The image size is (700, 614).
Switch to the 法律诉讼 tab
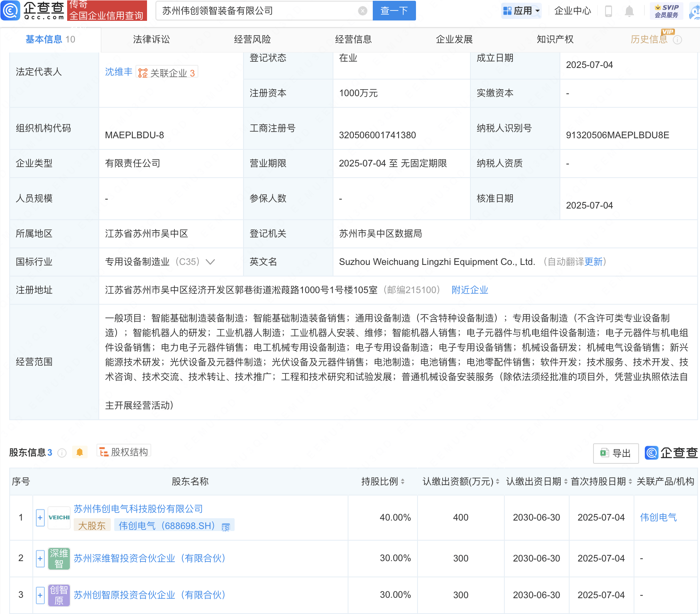pyautogui.click(x=151, y=39)
